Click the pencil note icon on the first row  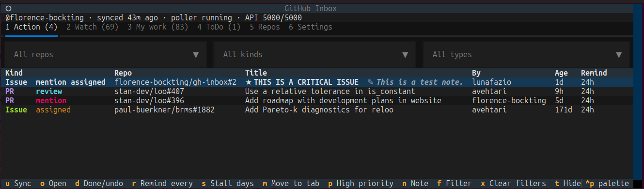(x=371, y=82)
